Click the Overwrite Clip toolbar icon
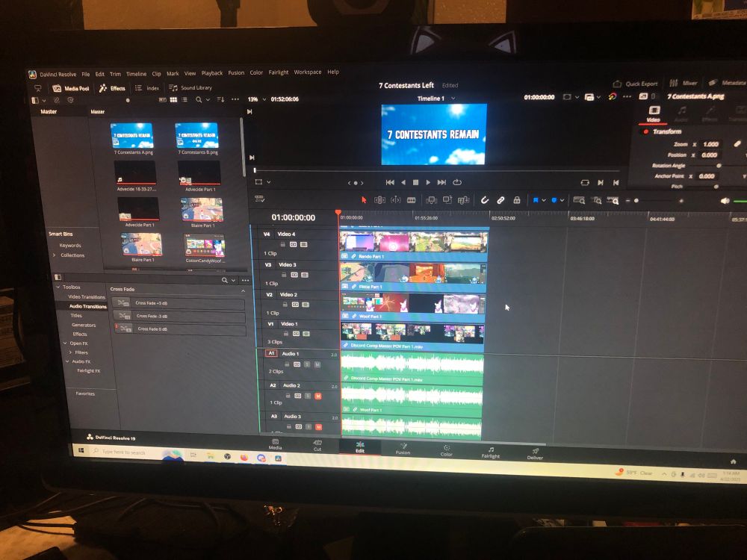 pos(447,200)
